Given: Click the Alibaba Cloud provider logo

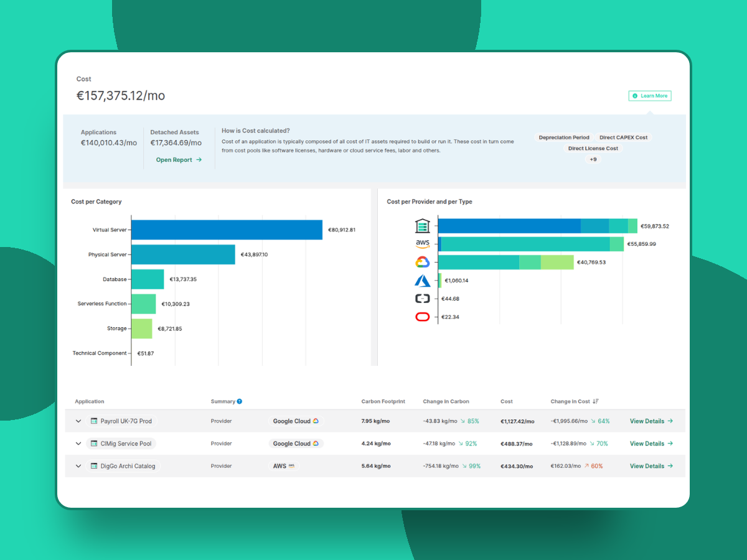Looking at the screenshot, I should [x=423, y=299].
